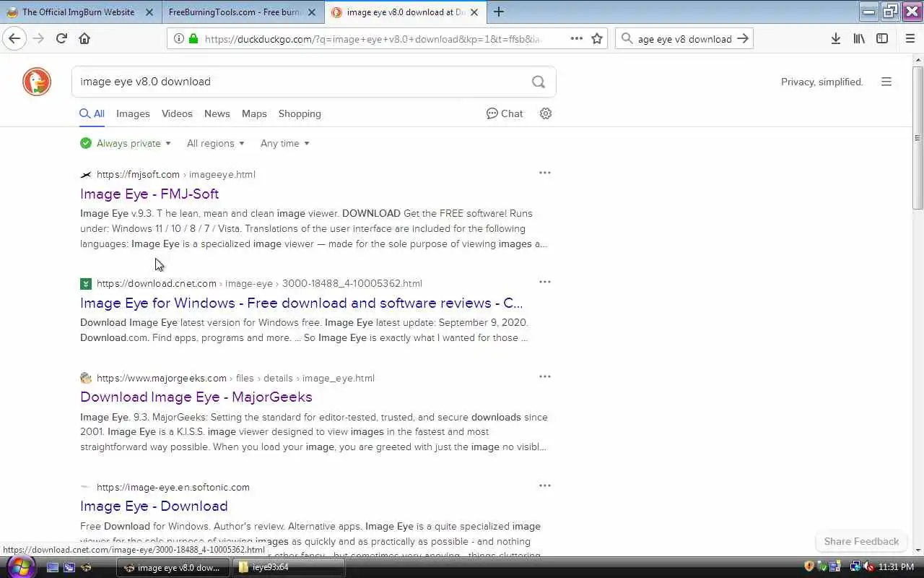
Task: Open the Windows Start menu orb
Action: (x=20, y=567)
